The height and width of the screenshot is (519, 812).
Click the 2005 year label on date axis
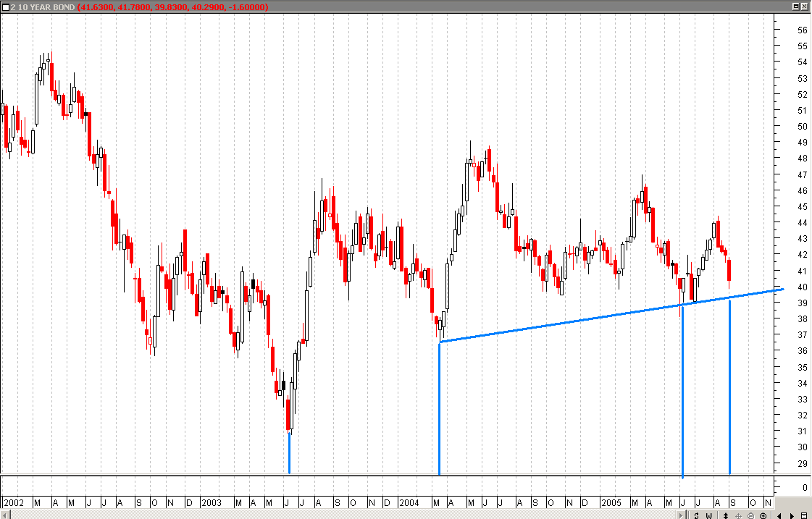pos(611,502)
